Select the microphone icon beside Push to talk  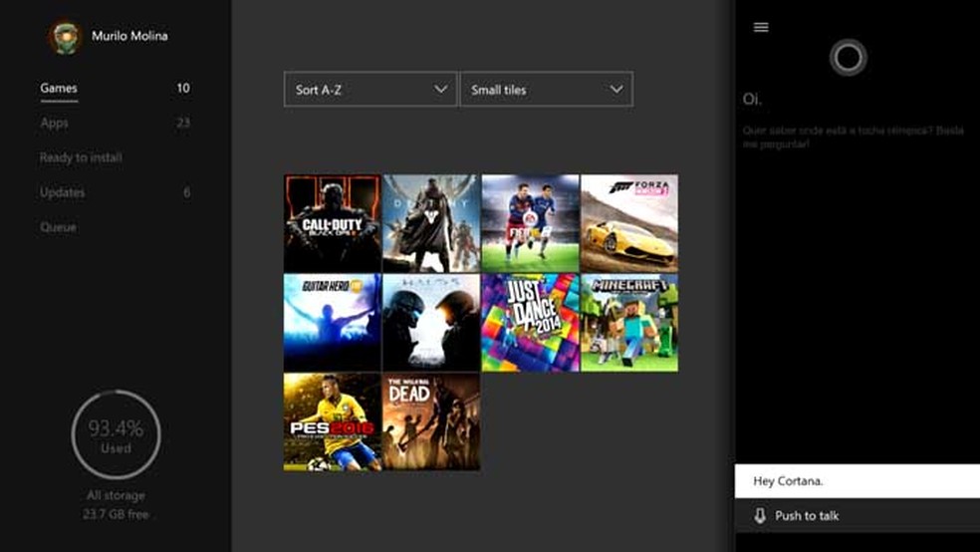pyautogui.click(x=759, y=516)
